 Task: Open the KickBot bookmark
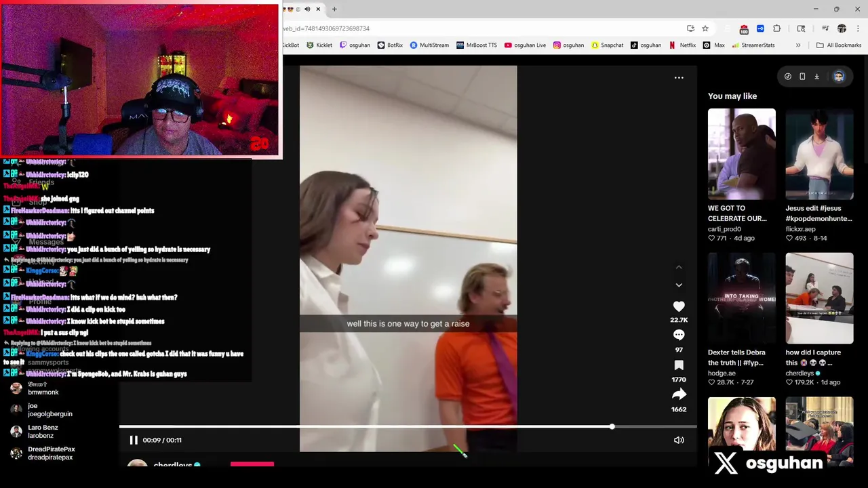(x=290, y=45)
